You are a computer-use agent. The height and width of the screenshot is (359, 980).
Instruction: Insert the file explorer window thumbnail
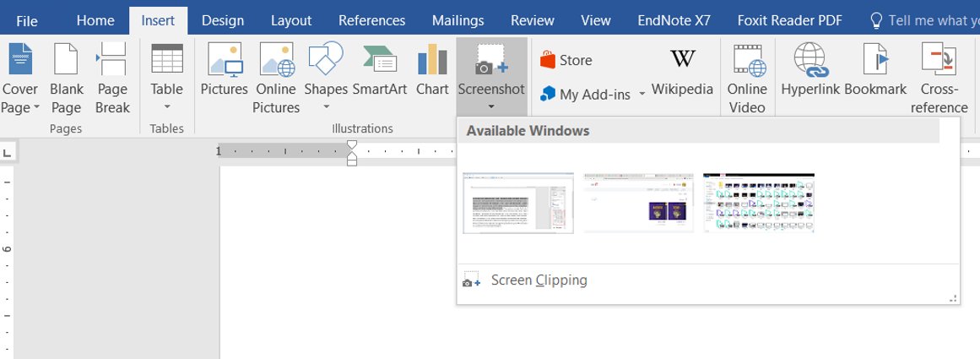tap(759, 204)
